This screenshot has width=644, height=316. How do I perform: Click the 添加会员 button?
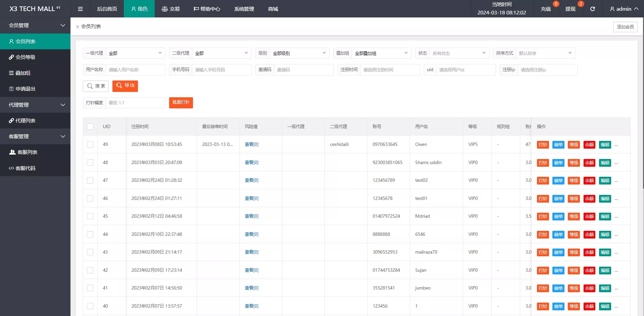click(x=625, y=27)
